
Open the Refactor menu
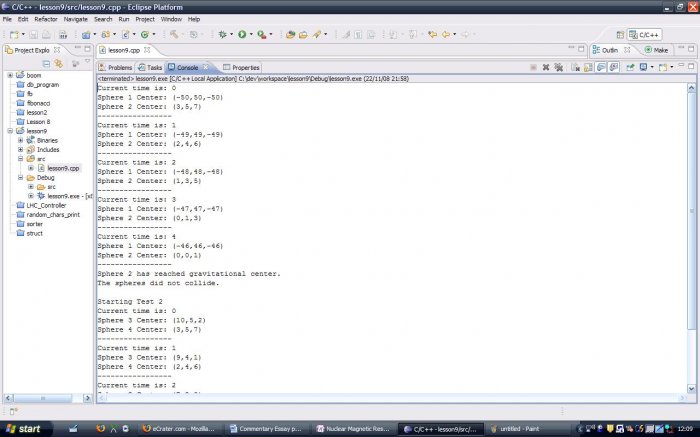pyautogui.click(x=46, y=19)
